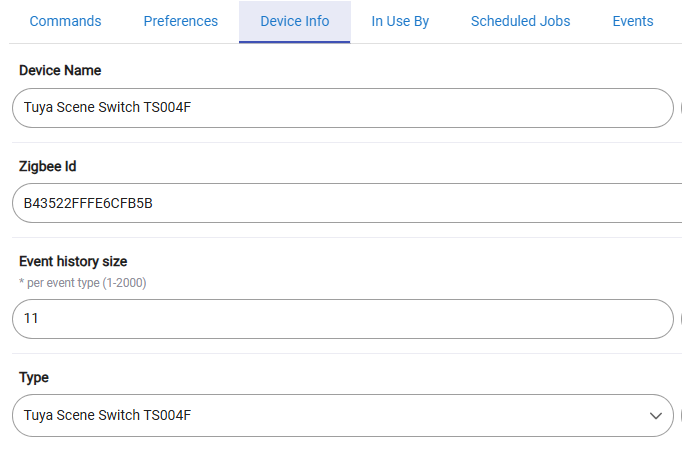Click the Zigbee Id label
The image size is (682, 458).
tap(47, 166)
